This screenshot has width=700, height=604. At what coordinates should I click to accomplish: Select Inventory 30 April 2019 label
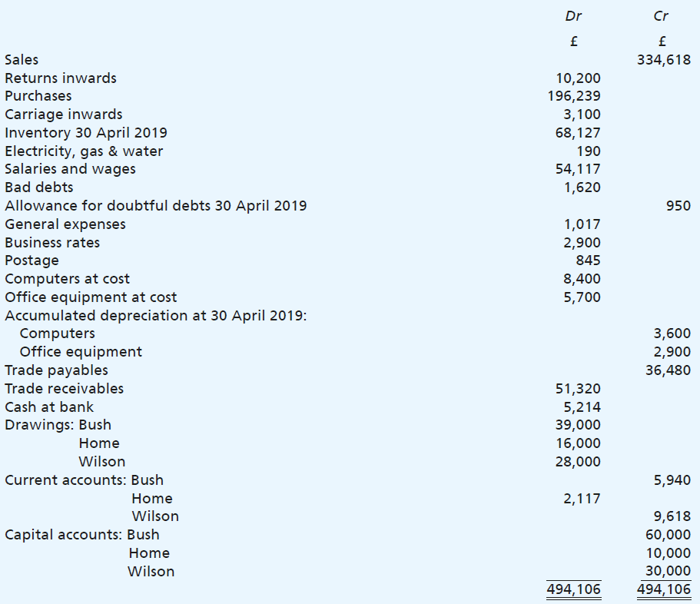(x=86, y=132)
